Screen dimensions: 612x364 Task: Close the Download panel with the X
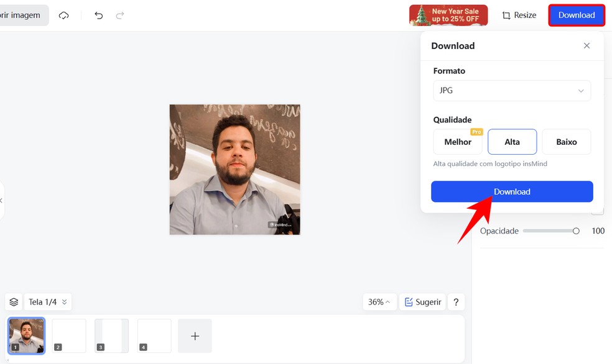[x=586, y=45]
